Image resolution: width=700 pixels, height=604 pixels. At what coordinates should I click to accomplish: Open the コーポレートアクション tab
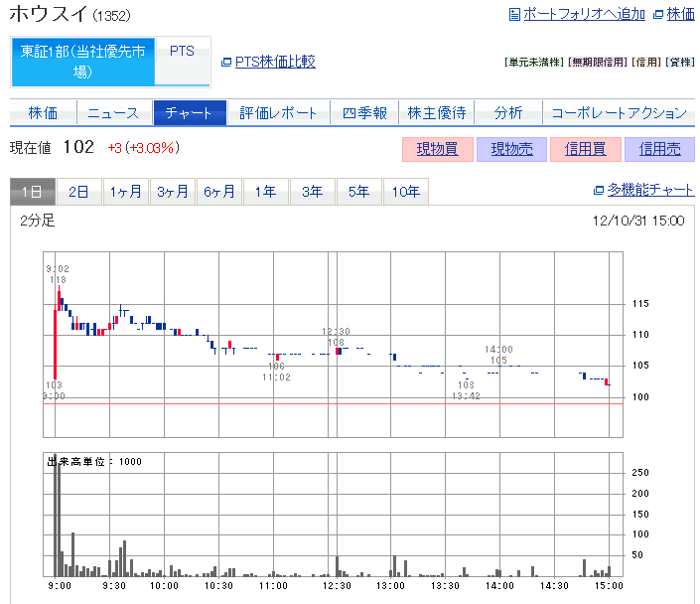[619, 113]
